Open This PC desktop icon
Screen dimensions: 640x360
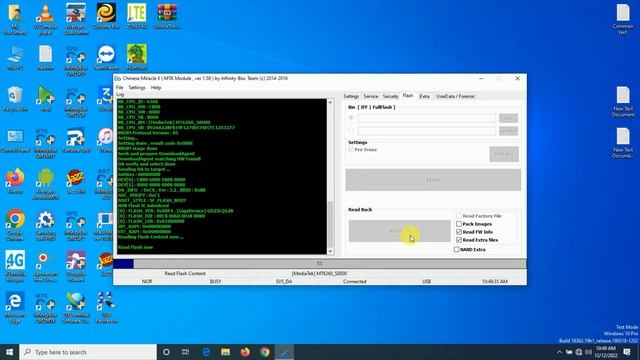(x=15, y=57)
